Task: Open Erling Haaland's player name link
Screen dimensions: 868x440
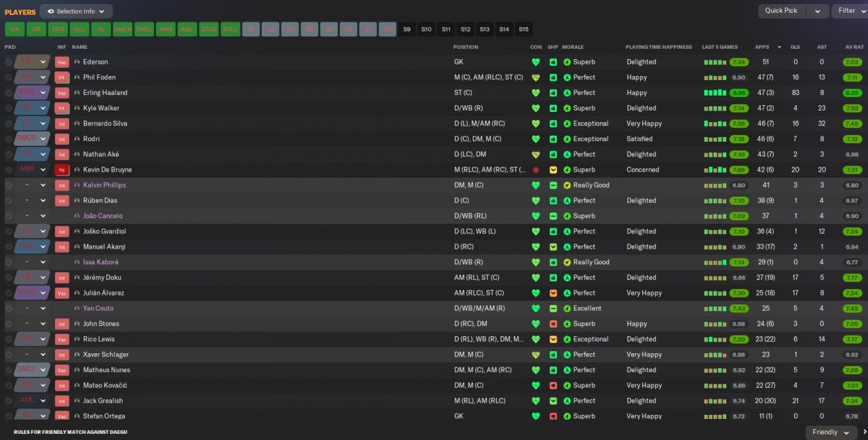Action: point(105,93)
